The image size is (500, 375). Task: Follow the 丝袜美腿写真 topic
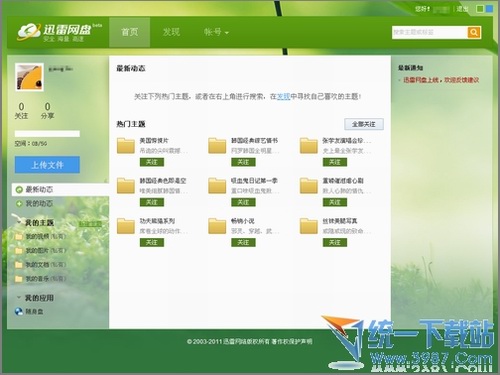[x=335, y=242]
